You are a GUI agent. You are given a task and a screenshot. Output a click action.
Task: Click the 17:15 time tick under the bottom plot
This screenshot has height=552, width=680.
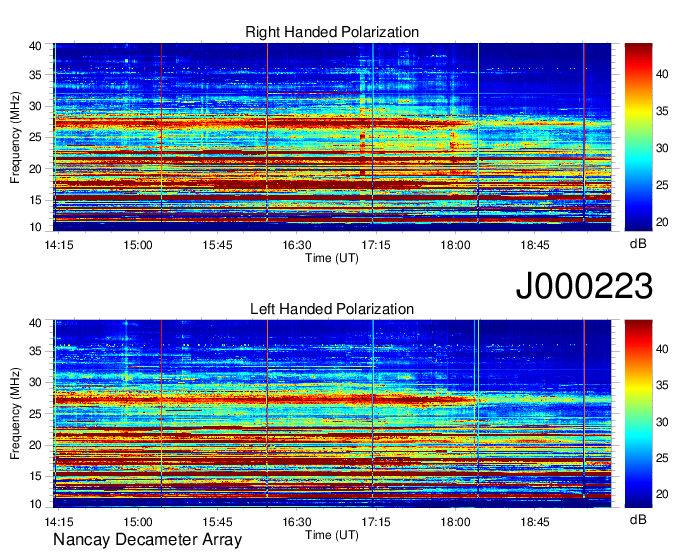coord(376,522)
